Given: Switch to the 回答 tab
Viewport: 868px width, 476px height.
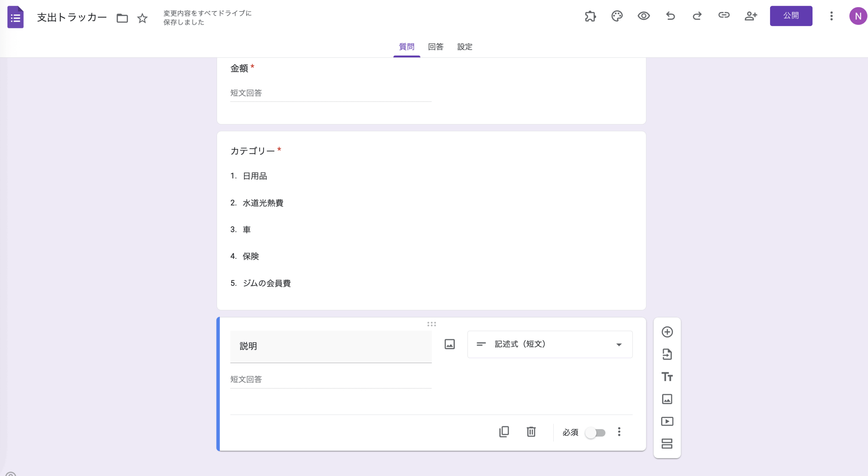Looking at the screenshot, I should tap(435, 47).
